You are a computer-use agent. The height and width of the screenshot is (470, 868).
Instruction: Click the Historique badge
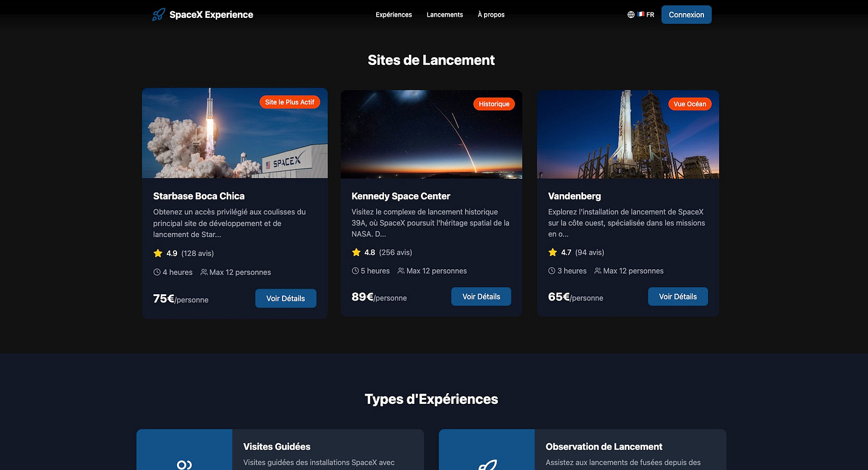click(x=494, y=104)
